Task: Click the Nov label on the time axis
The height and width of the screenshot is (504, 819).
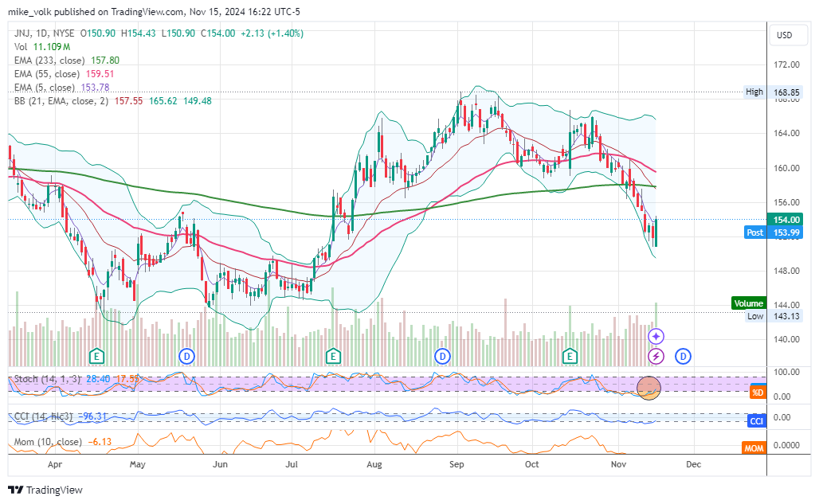Action: 618,464
